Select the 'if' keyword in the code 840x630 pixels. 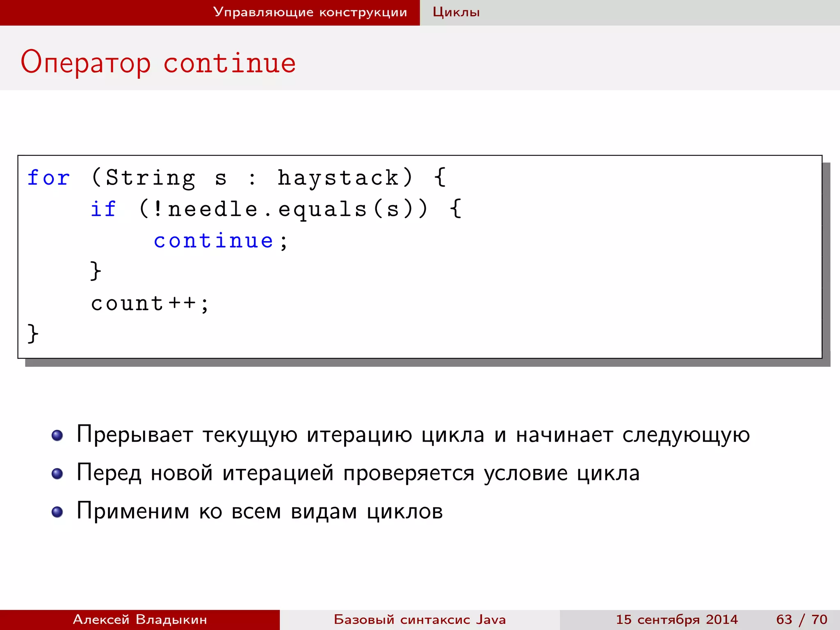tap(103, 209)
